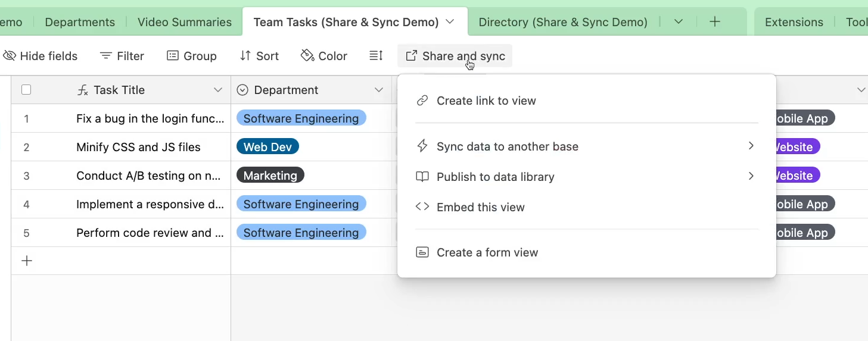Select Create a form view option
This screenshot has height=341, width=868.
[487, 252]
